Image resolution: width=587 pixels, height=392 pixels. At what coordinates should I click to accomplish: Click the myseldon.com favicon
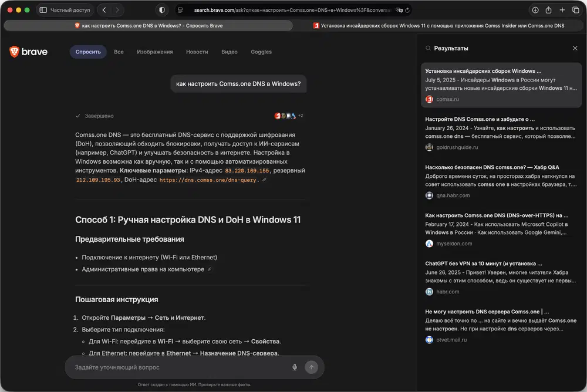pos(430,244)
